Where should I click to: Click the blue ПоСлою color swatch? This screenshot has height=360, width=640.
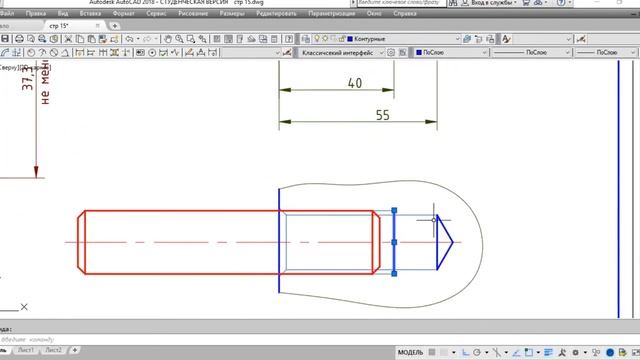(419, 52)
